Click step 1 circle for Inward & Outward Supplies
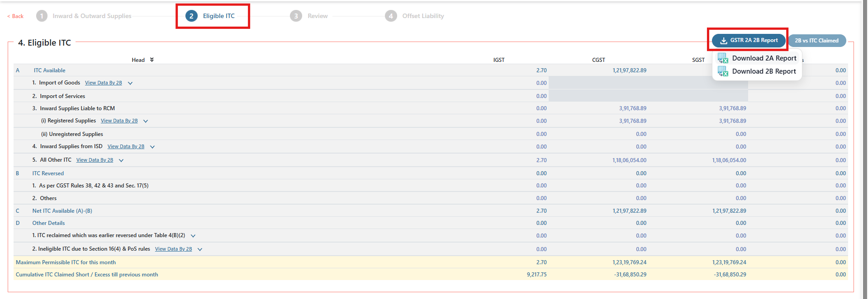 pyautogui.click(x=42, y=16)
